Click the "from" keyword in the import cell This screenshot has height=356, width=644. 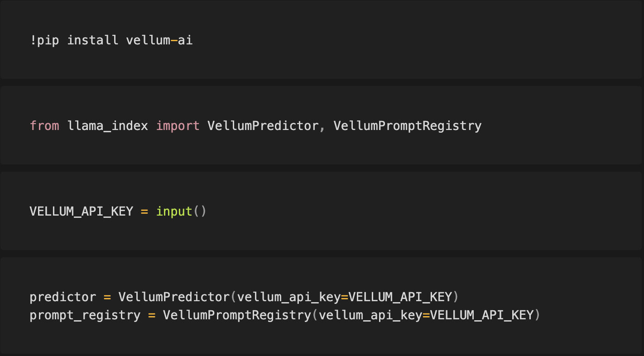pyautogui.click(x=44, y=126)
